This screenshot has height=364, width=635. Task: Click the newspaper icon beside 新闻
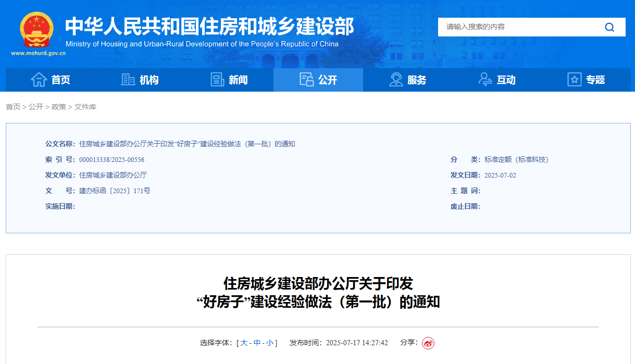[216, 80]
